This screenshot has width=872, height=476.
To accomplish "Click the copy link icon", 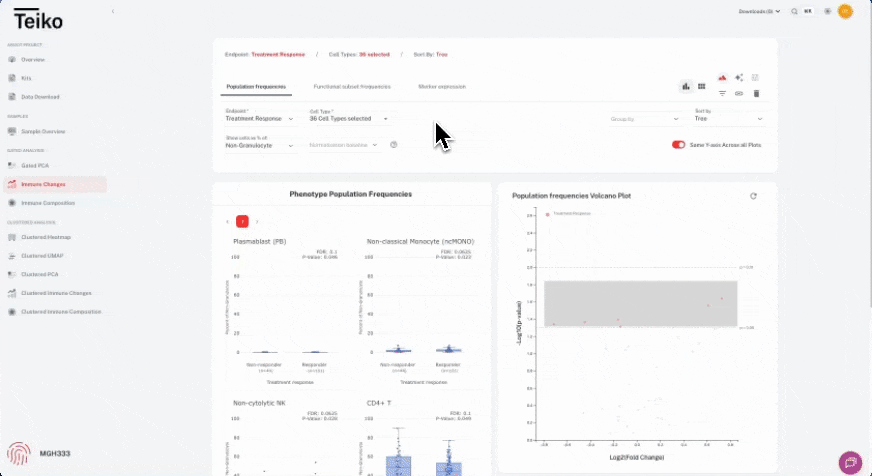I will pos(739,93).
